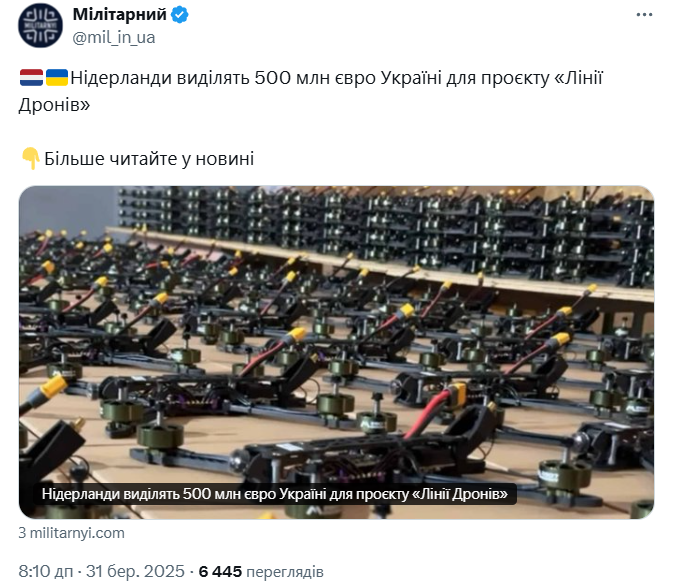Open the three-dot more options menu
The width and height of the screenshot is (673, 584).
point(644,15)
